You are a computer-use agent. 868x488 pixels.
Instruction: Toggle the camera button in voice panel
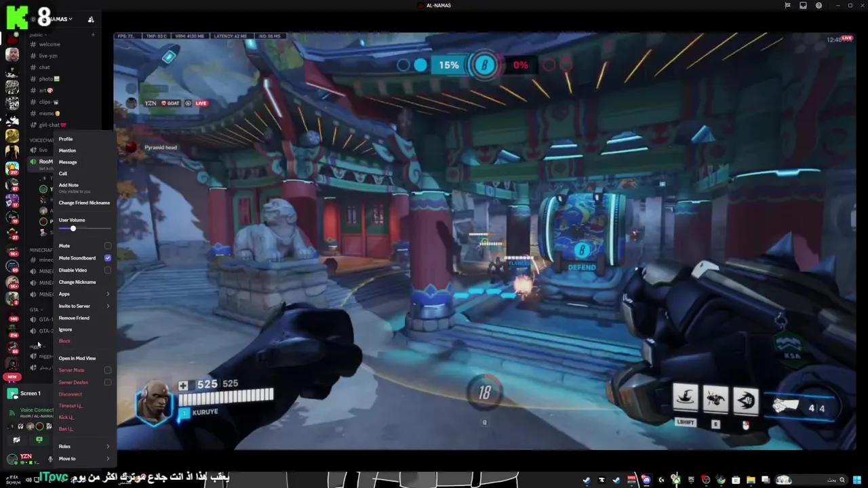[16, 440]
